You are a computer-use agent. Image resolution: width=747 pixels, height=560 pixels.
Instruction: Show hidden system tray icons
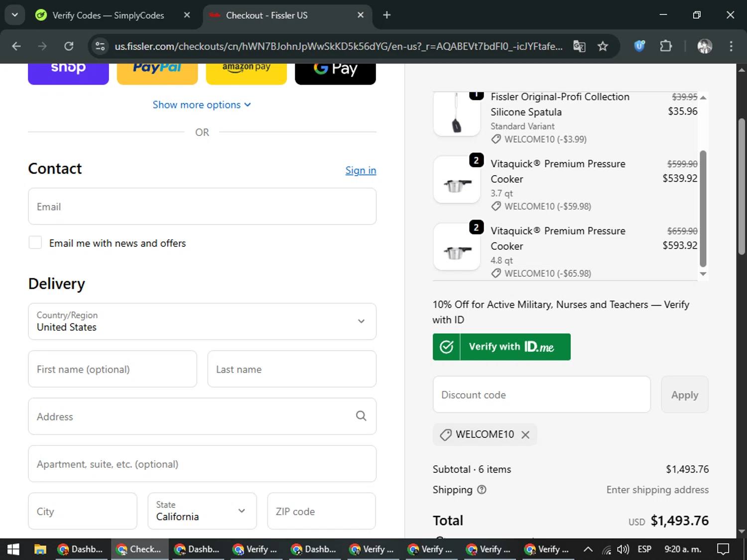(588, 549)
